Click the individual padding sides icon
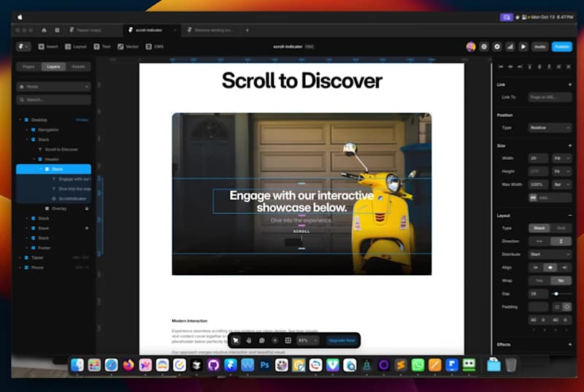Screen dimensions: 584x392 (x=566, y=307)
